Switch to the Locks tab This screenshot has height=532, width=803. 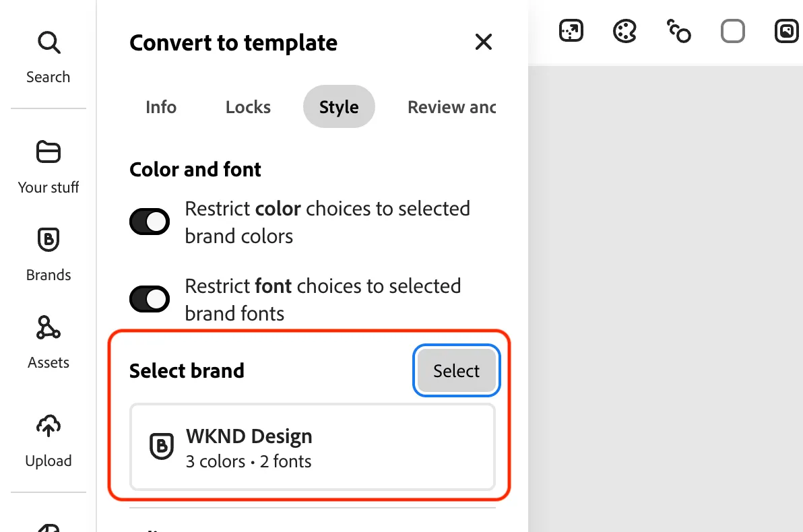(x=248, y=107)
